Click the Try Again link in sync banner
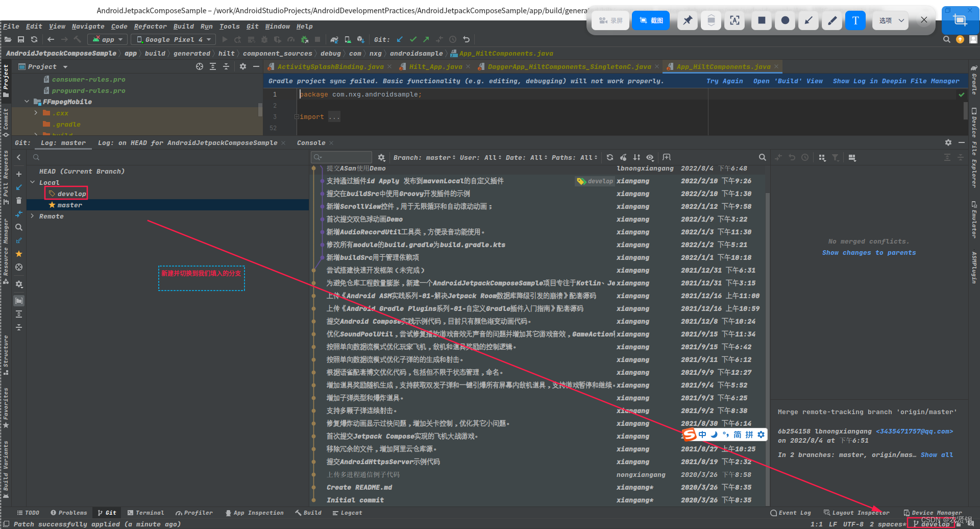Viewport: 980px width, 529px height. click(724, 81)
